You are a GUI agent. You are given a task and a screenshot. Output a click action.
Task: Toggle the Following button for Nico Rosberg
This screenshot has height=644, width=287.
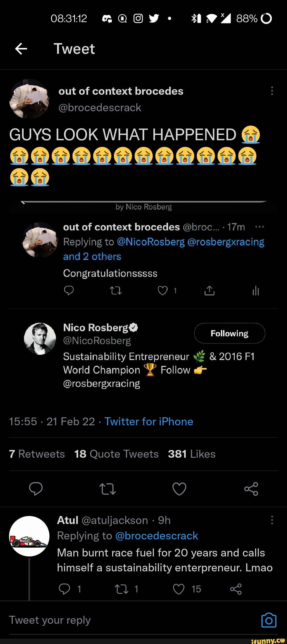[230, 333]
